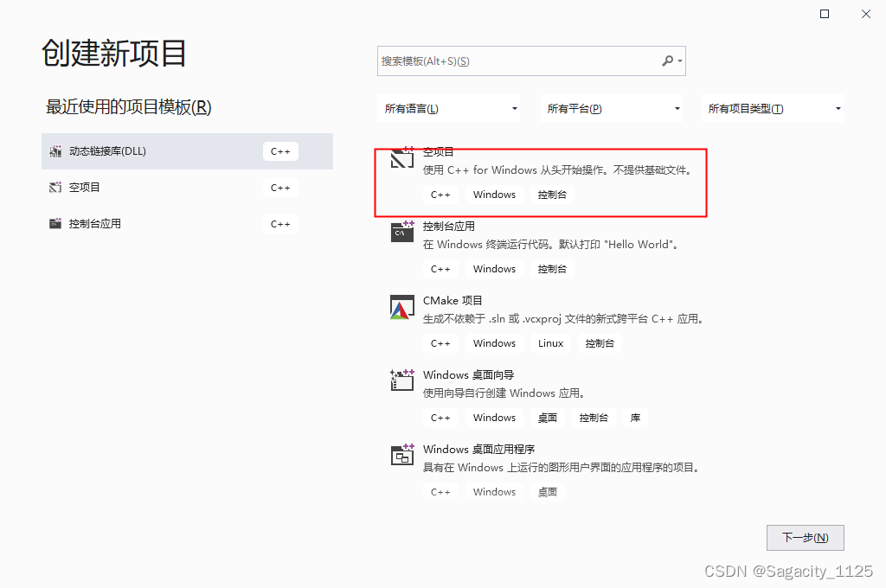Select the 空项目 (Empty Project) template icon
The height and width of the screenshot is (588, 886).
(x=401, y=157)
